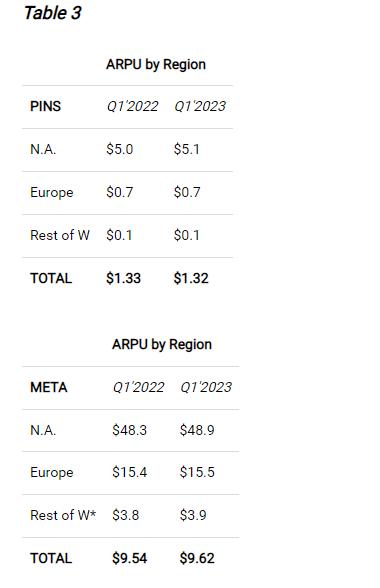Click META Europe value $15.4

click(129, 472)
